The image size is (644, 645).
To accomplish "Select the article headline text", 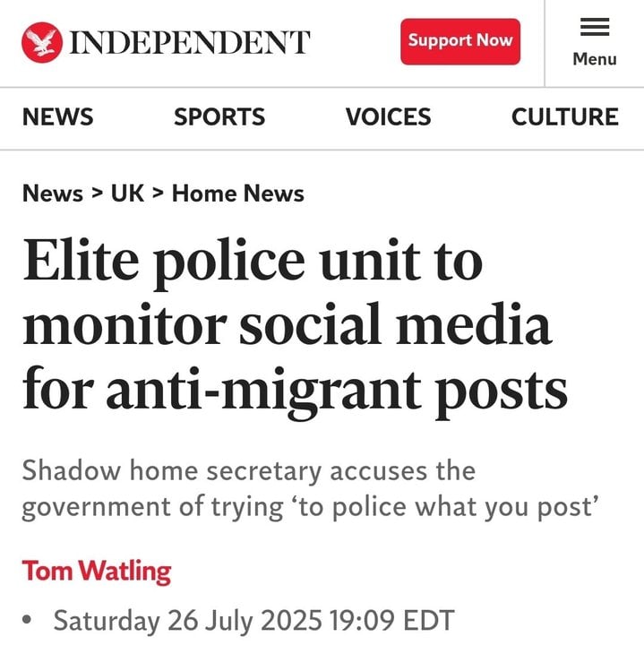I will (295, 328).
